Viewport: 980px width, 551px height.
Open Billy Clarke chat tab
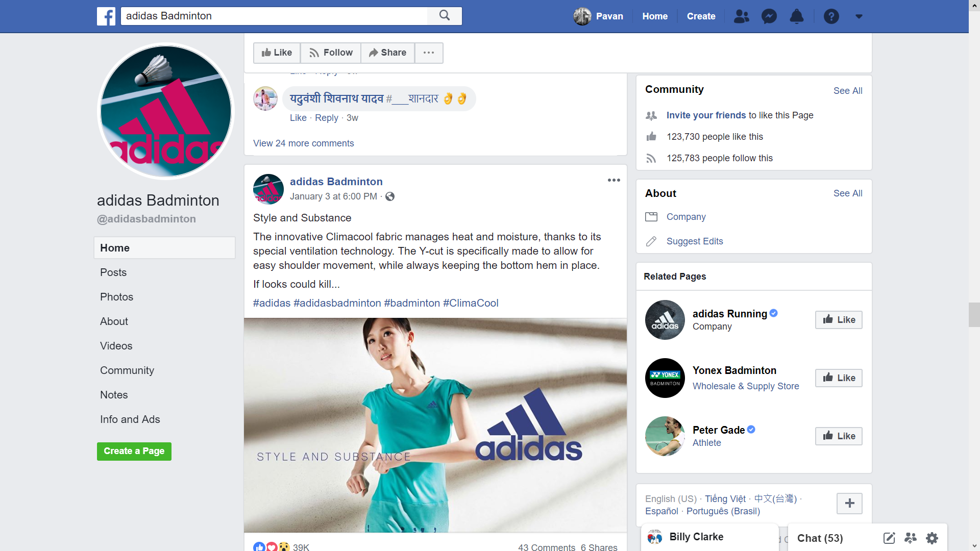[709, 537]
